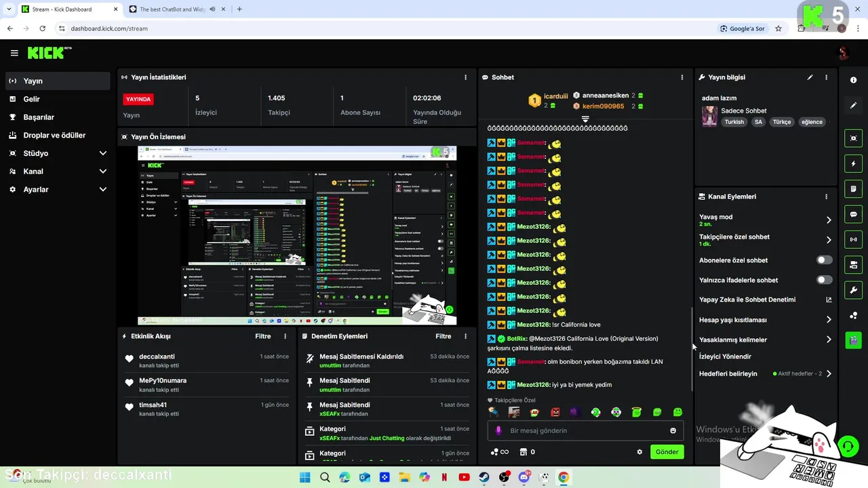The width and height of the screenshot is (868, 488).
Task: Toggle the chat bubble widget icon in right sidebar
Action: [x=853, y=214]
